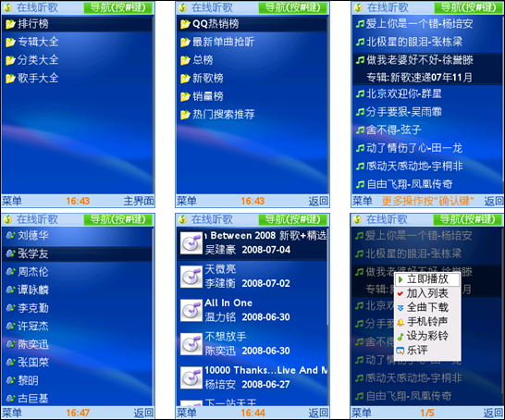Select the 新歌榜 chart folder icon
505x420 pixels.
coord(185,78)
